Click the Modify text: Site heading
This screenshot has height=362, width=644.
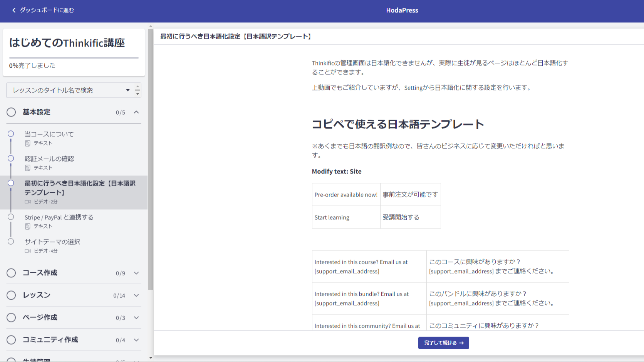tap(337, 172)
